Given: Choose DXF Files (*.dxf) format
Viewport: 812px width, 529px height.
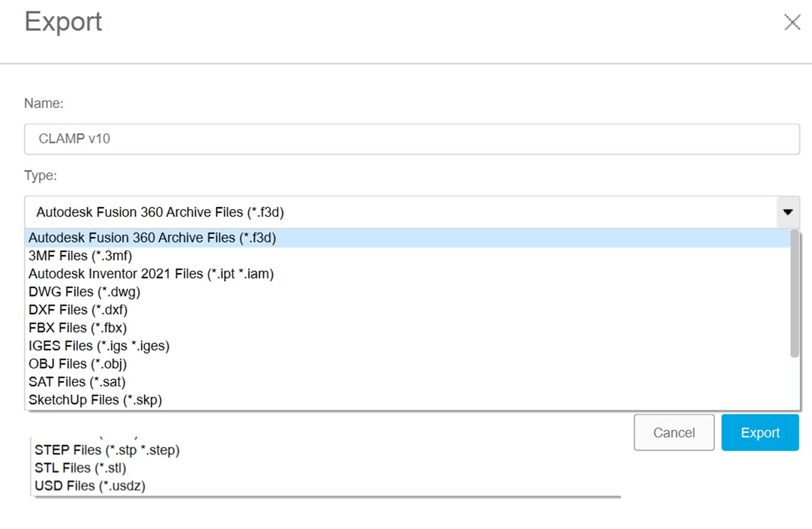Looking at the screenshot, I should click(x=408, y=310).
